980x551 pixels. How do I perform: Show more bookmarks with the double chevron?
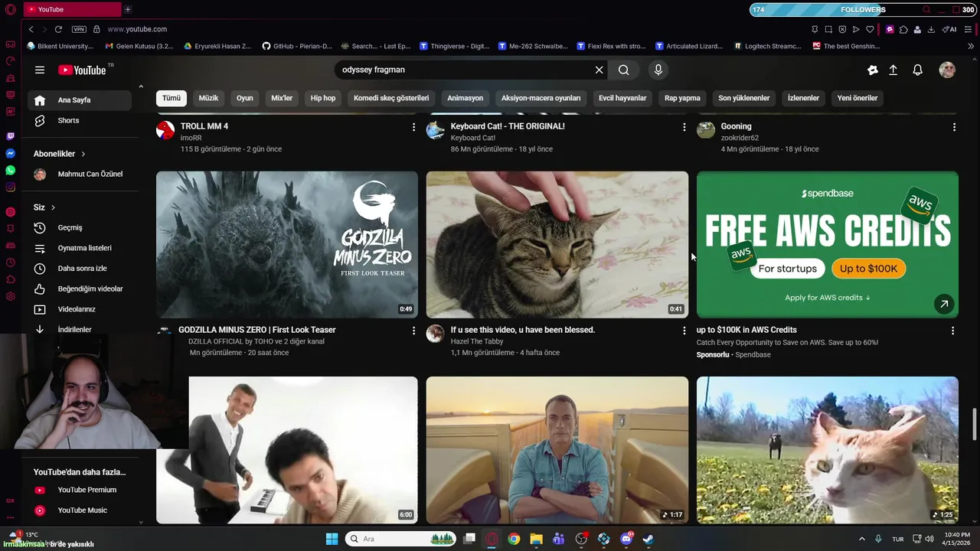pyautogui.click(x=971, y=46)
